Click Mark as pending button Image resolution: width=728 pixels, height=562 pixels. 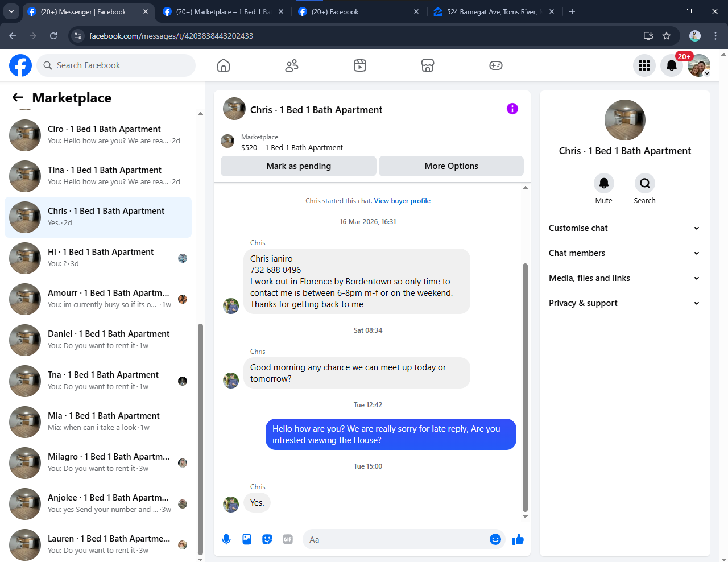(299, 166)
